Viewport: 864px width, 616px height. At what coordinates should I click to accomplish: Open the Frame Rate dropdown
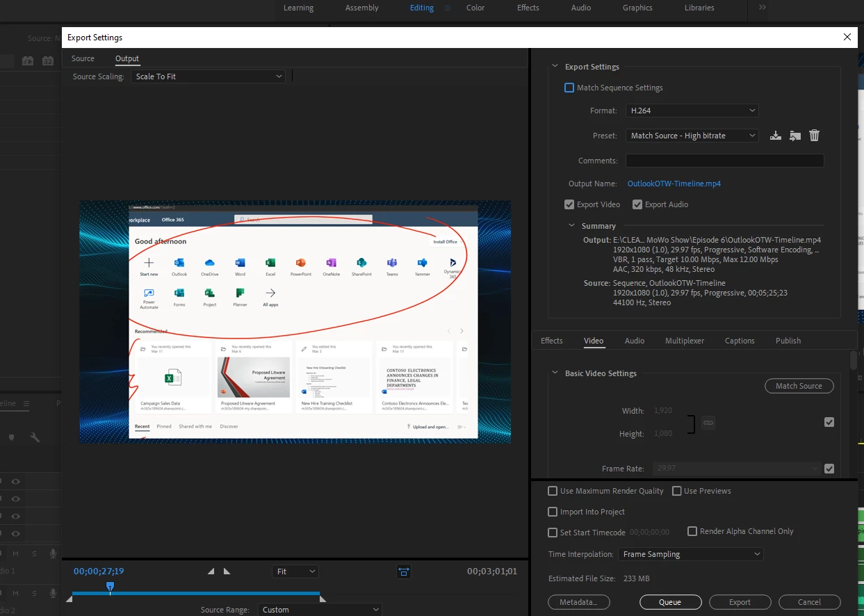coord(737,469)
